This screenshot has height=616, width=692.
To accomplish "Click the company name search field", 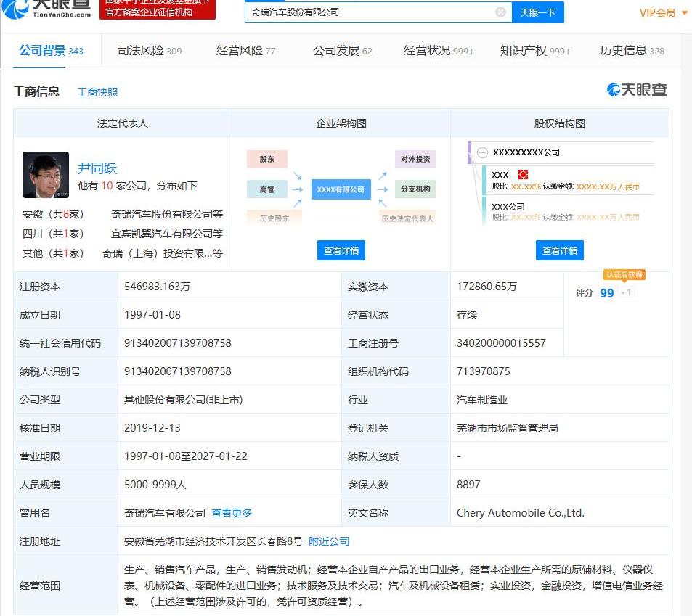I will coord(370,12).
